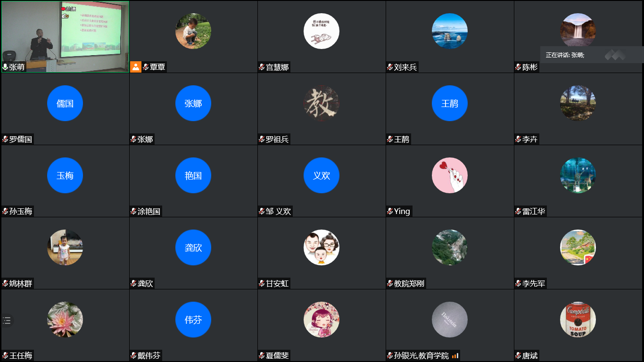644x362 pixels.
Task: Click the Campbell's soup can avatar
Action: coord(578,320)
